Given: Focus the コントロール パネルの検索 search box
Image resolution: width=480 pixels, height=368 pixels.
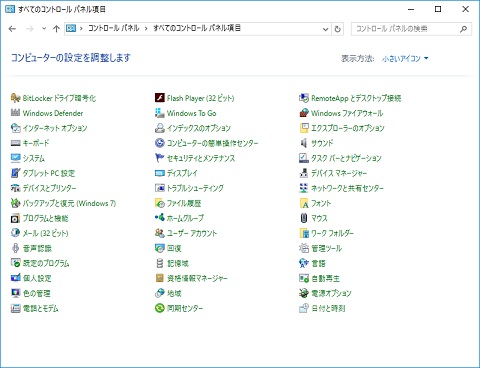Looking at the screenshot, I should [412, 29].
